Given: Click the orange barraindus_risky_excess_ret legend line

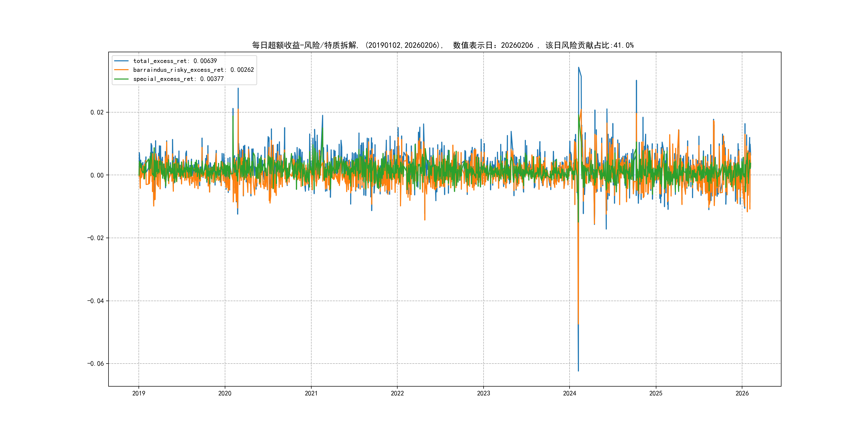Looking at the screenshot, I should pyautogui.click(x=121, y=70).
